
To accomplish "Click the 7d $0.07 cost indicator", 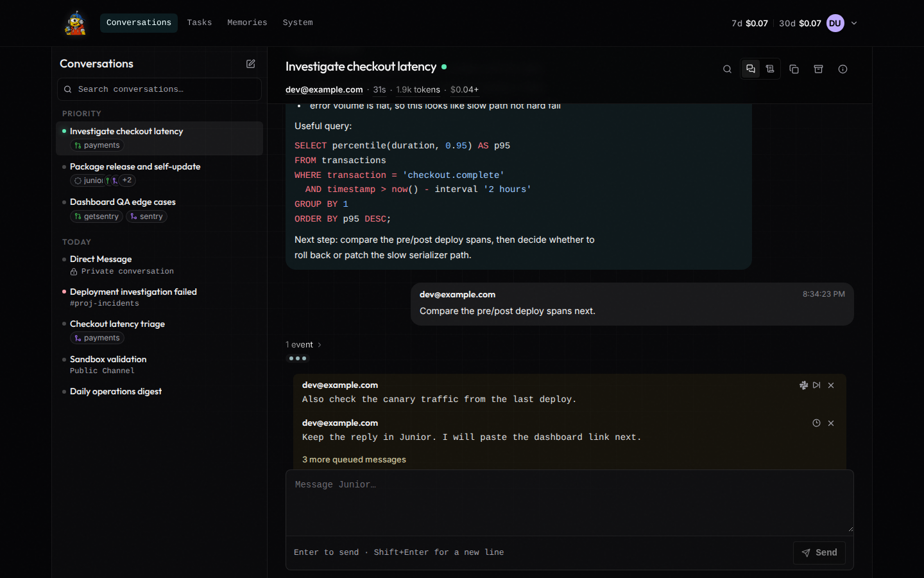I will point(749,23).
